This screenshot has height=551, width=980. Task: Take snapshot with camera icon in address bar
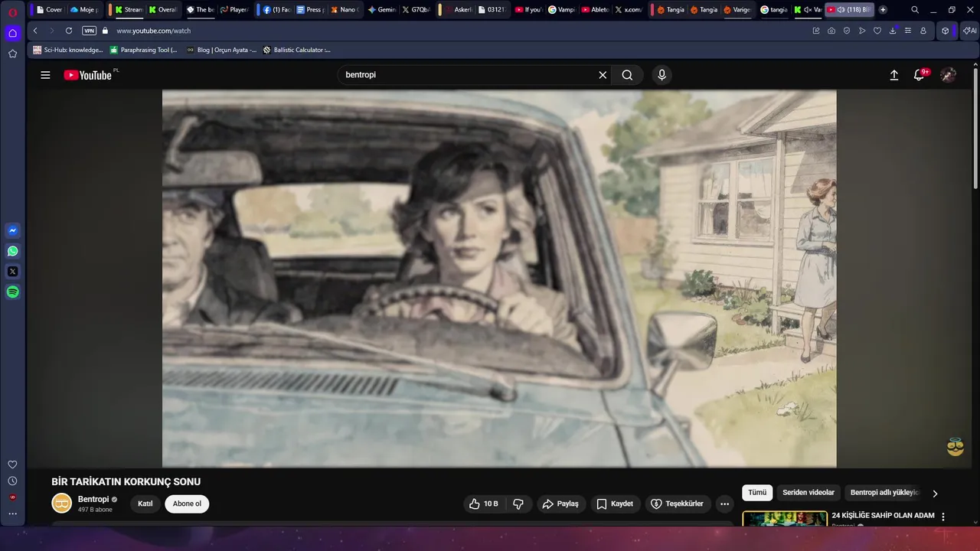831,31
